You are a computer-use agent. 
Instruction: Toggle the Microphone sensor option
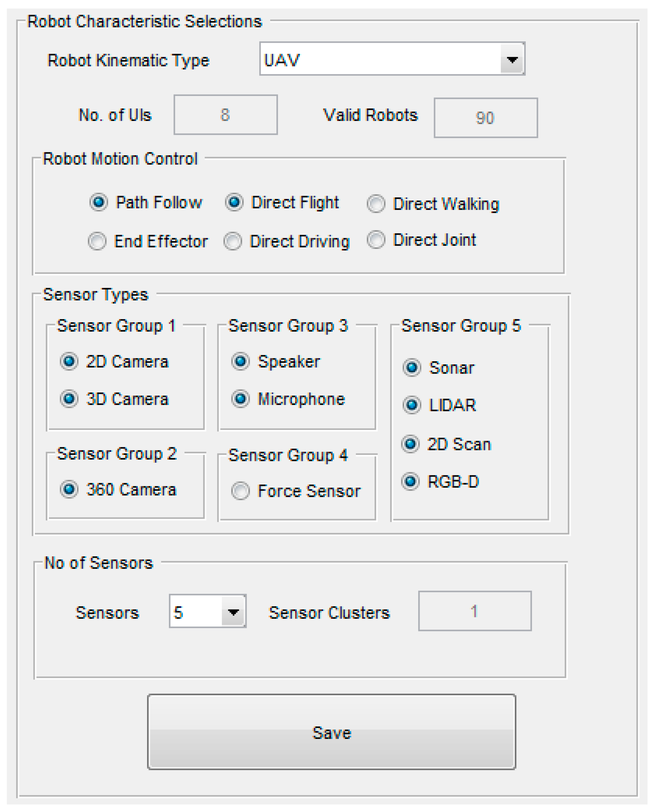click(241, 398)
